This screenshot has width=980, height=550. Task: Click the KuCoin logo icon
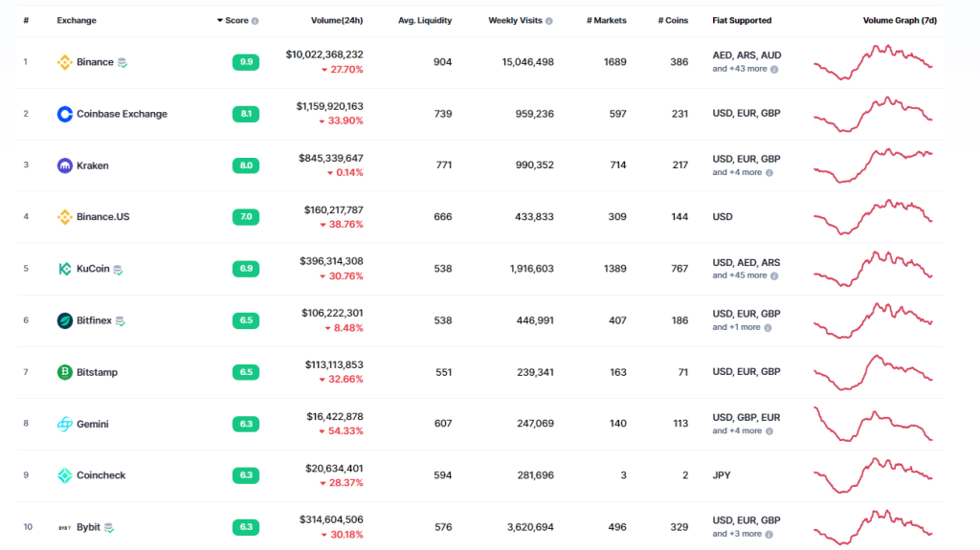pyautogui.click(x=64, y=269)
